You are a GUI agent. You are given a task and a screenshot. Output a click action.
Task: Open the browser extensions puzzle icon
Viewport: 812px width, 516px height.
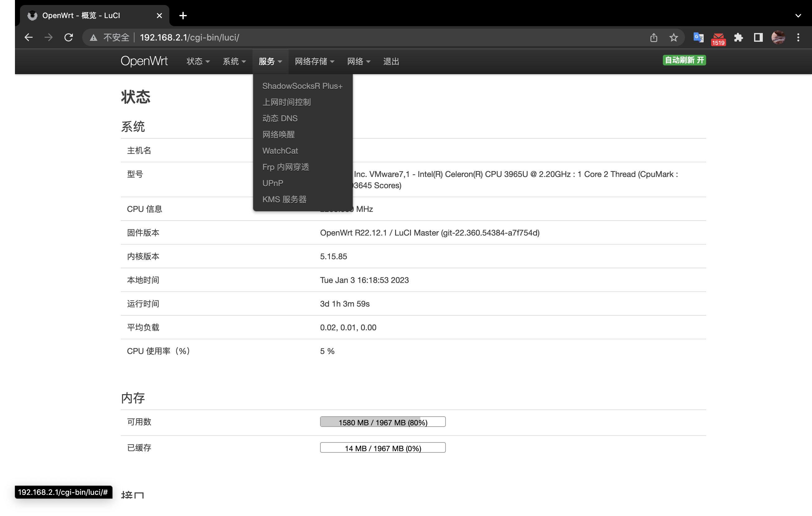739,37
